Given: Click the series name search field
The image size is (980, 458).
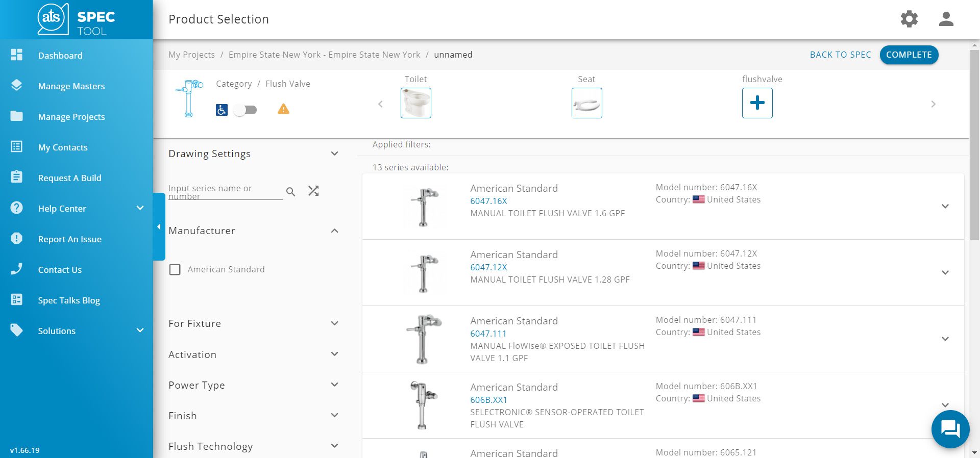Looking at the screenshot, I should coord(225,192).
